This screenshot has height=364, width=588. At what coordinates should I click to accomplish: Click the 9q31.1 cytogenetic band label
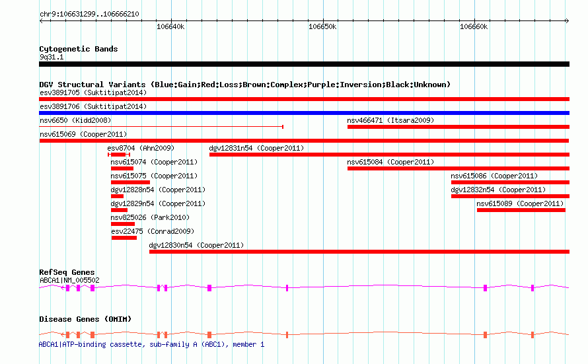pos(52,57)
